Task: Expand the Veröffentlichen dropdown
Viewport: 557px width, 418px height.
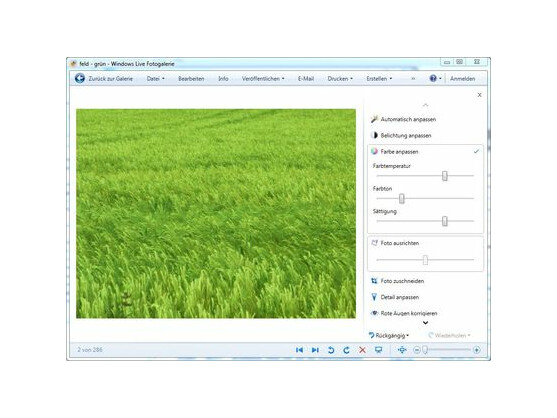Action: [263, 79]
